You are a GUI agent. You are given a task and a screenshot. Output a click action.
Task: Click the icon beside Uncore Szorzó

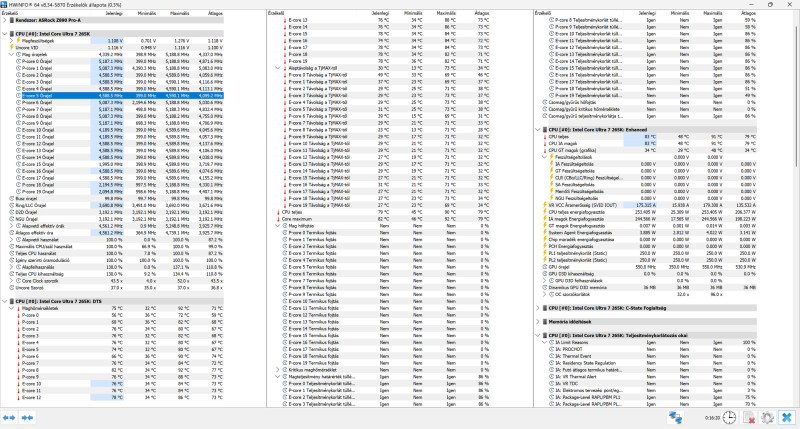(x=11, y=288)
